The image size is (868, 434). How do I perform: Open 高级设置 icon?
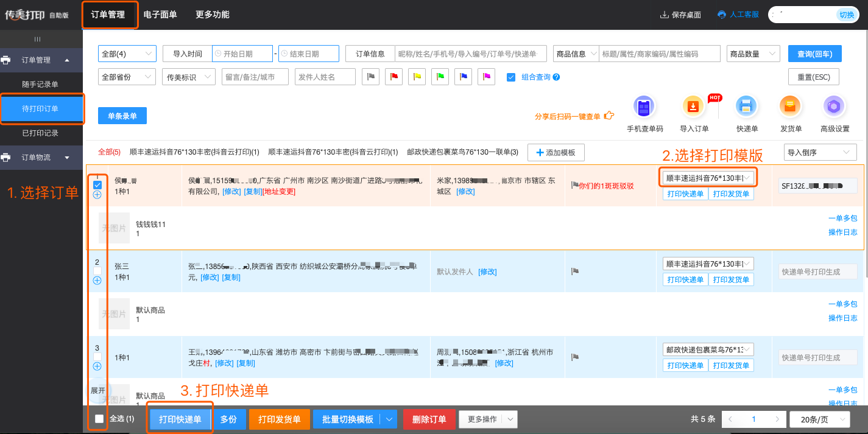(x=834, y=107)
